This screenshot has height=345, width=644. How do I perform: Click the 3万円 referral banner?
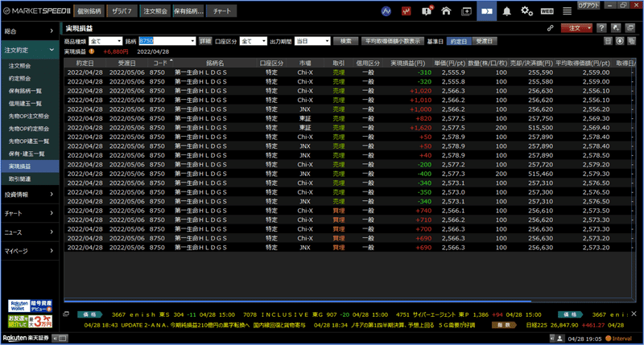pos(30,321)
